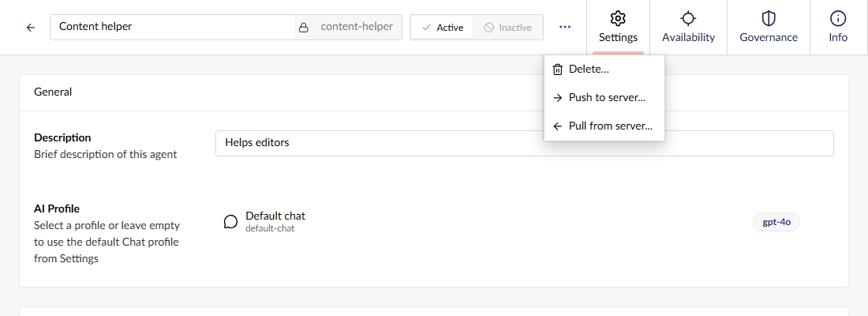Image resolution: width=868 pixels, height=316 pixels.
Task: Choose Delete... from the menu
Action: (604, 70)
